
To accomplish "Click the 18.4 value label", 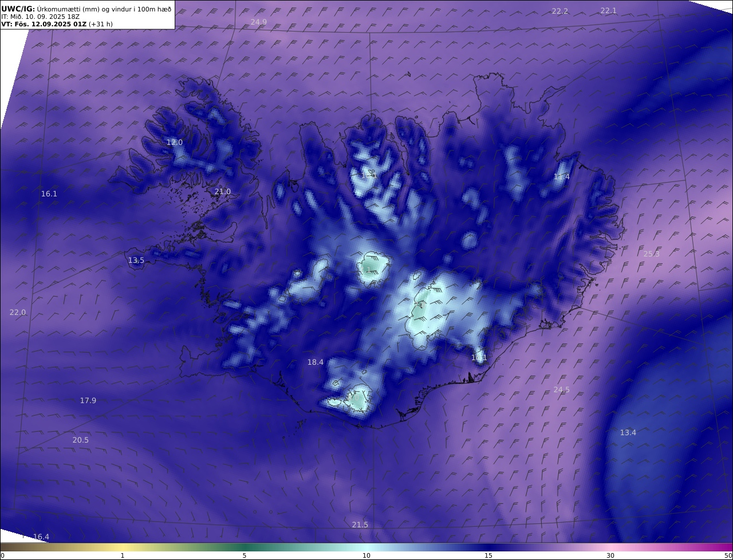I will pos(316,362).
